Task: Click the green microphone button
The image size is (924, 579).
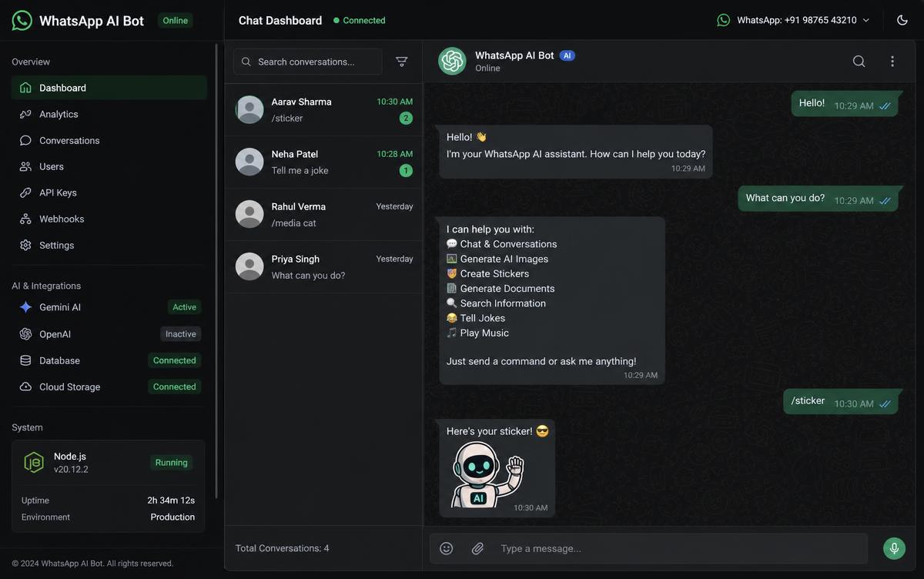Action: coord(894,548)
